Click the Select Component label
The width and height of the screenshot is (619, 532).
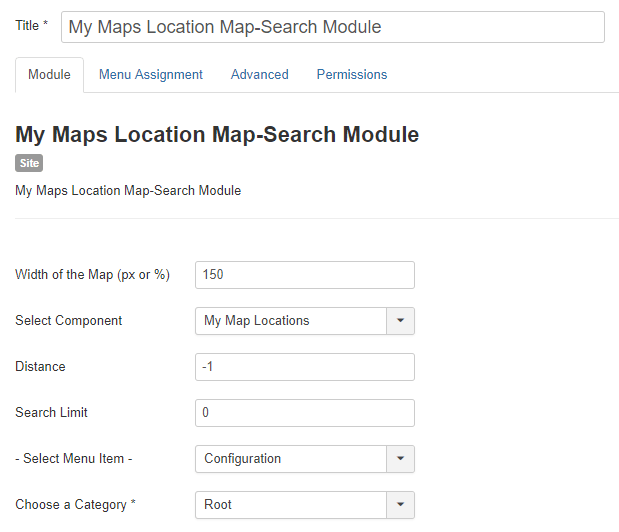69,321
